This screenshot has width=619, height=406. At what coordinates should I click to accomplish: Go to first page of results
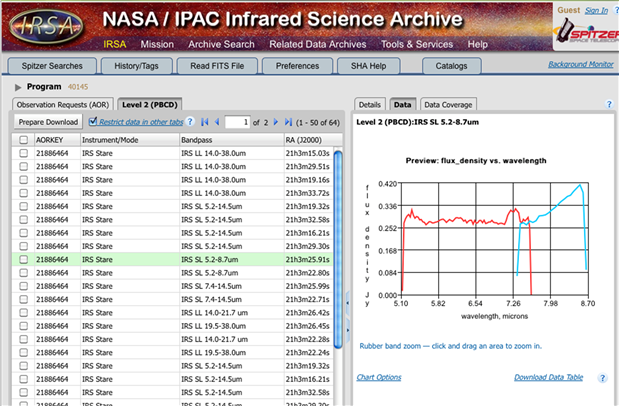(204, 122)
